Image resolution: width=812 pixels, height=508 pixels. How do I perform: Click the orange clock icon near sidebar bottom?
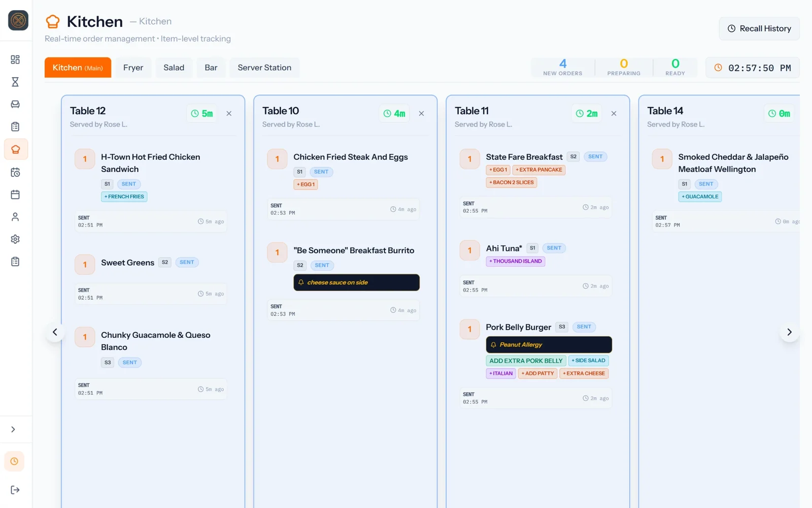(x=14, y=461)
